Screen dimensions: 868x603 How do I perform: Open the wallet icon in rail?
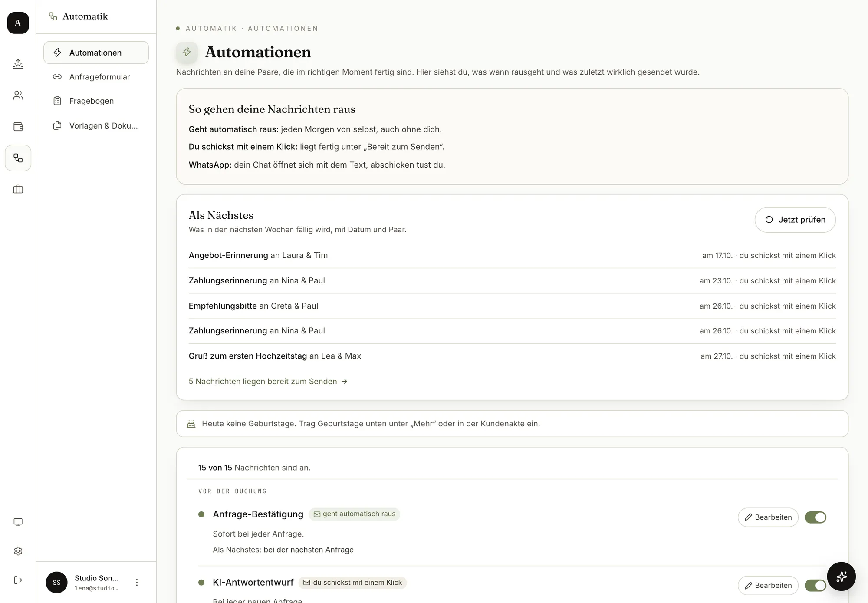18,126
